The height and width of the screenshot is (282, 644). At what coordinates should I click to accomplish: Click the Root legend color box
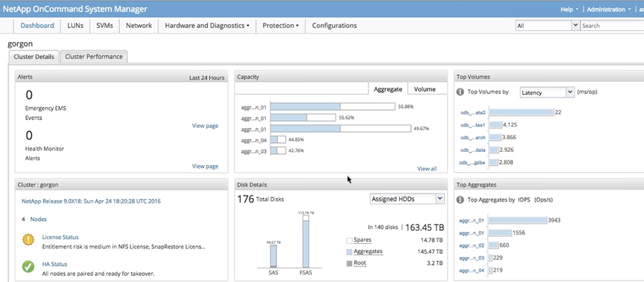click(349, 263)
